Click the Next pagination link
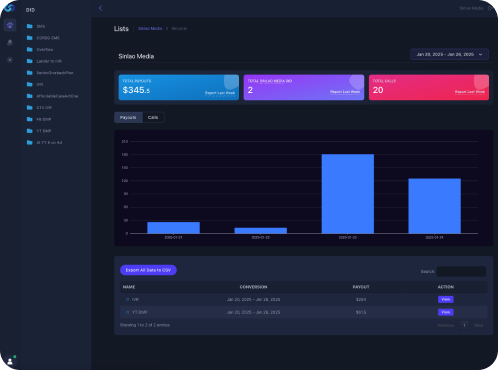This screenshot has width=498, height=370. click(x=479, y=325)
